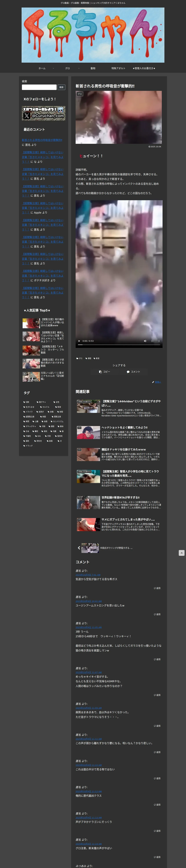The height and width of the screenshot is (868, 186).
Task: Open sidebar tag 猫
Action: [62, 431]
